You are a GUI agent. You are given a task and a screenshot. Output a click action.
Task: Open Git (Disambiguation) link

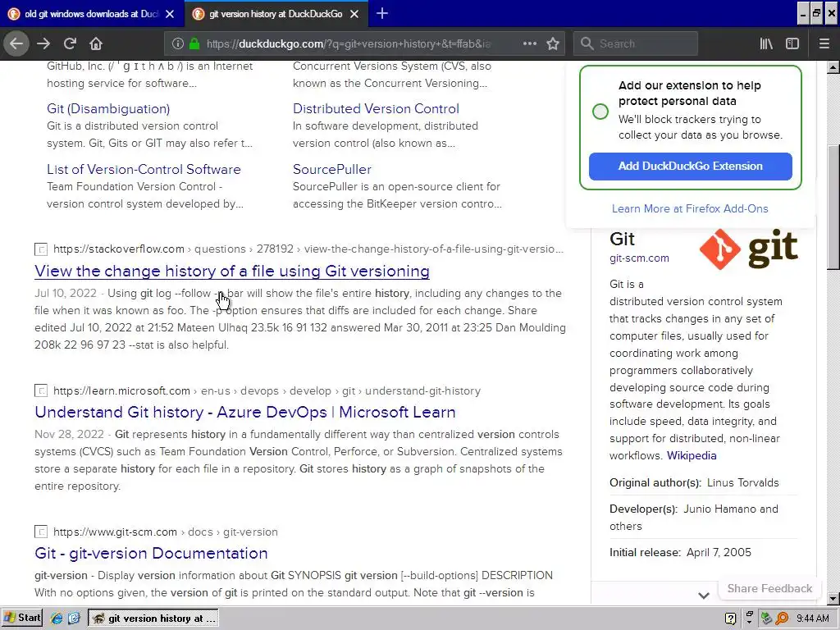[x=108, y=109]
